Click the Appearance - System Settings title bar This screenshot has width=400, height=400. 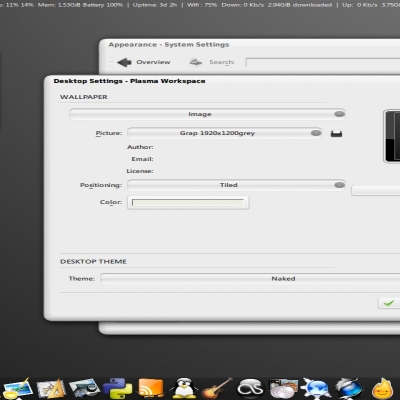pos(249,45)
